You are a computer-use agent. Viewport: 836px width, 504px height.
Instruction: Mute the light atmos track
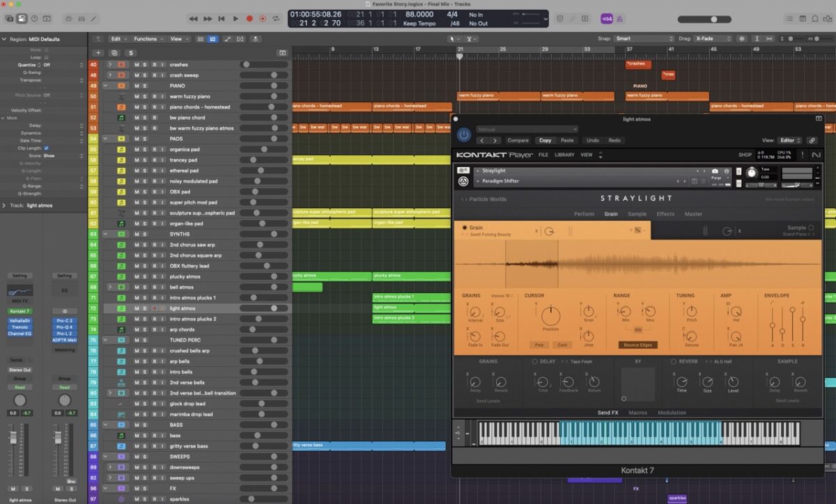tap(137, 308)
